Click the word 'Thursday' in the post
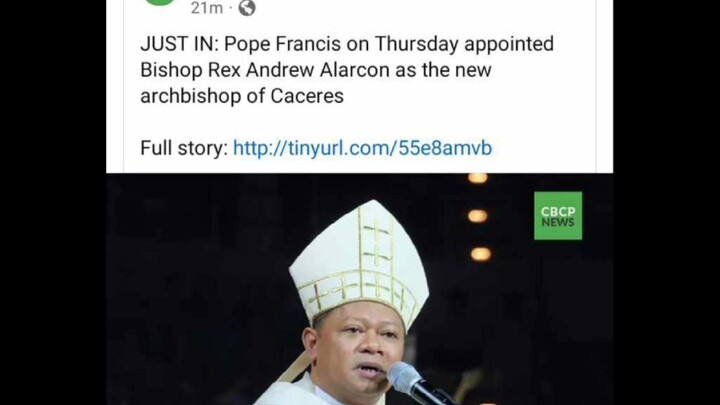720x405 pixels. point(416,45)
